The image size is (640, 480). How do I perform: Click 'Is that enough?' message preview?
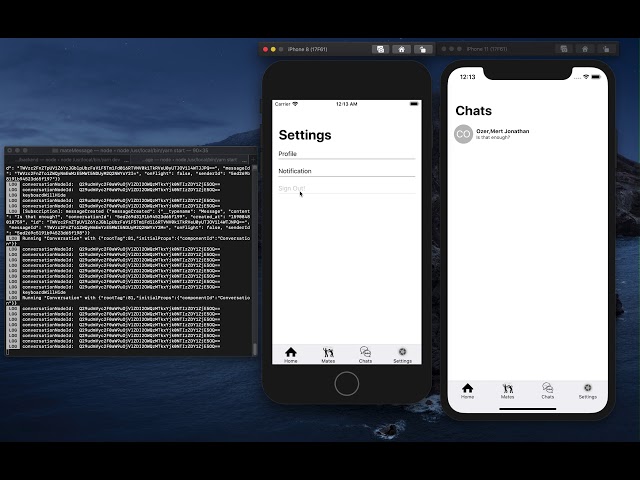[x=493, y=138]
